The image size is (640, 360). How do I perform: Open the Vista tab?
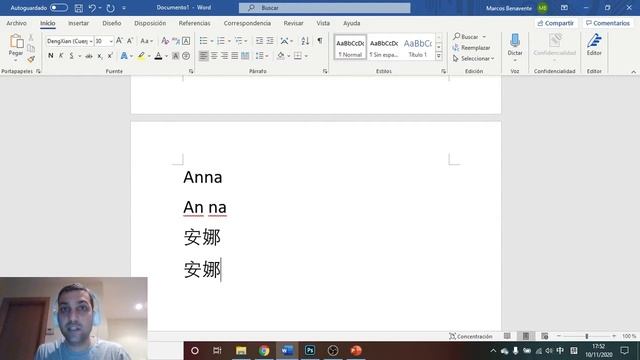(323, 23)
